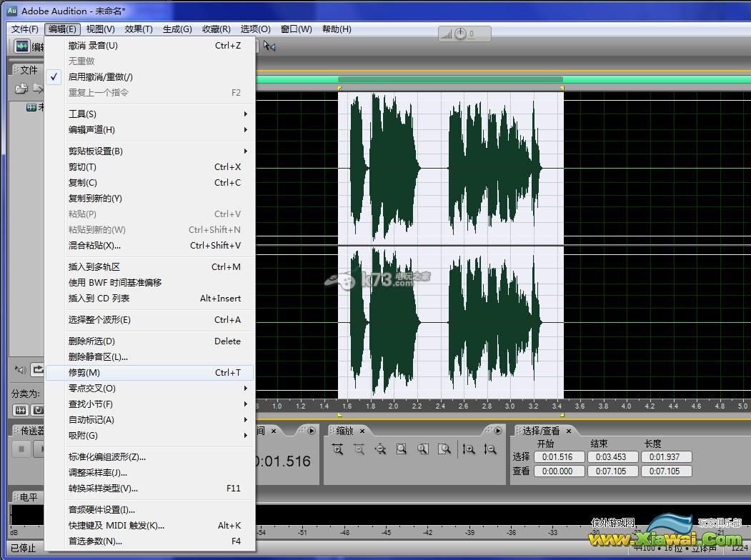Click the zoom to selection icon
The image size is (751, 560).
click(402, 449)
